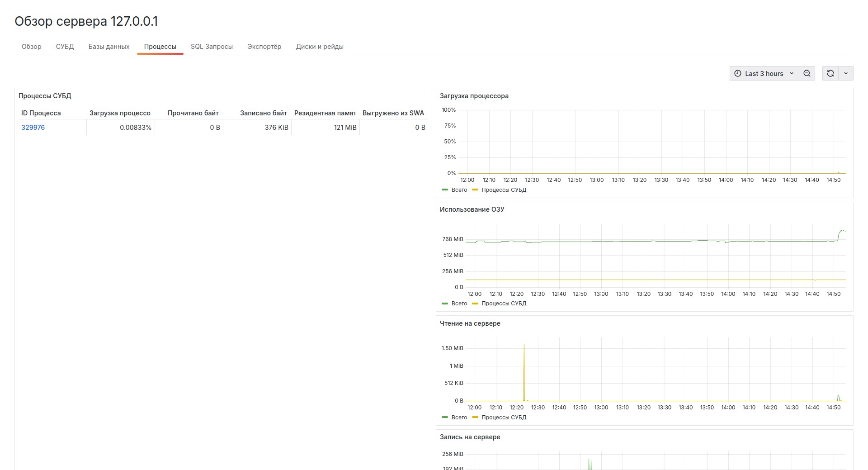
Task: Switch to the SQL Запросы tab
Action: coord(212,47)
